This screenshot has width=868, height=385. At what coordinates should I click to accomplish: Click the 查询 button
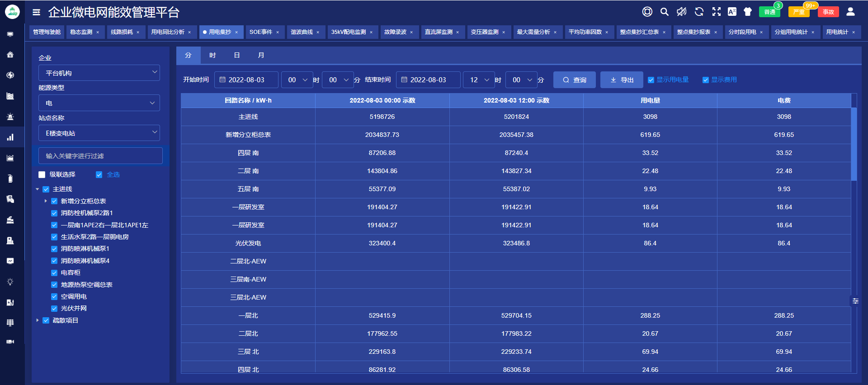574,80
